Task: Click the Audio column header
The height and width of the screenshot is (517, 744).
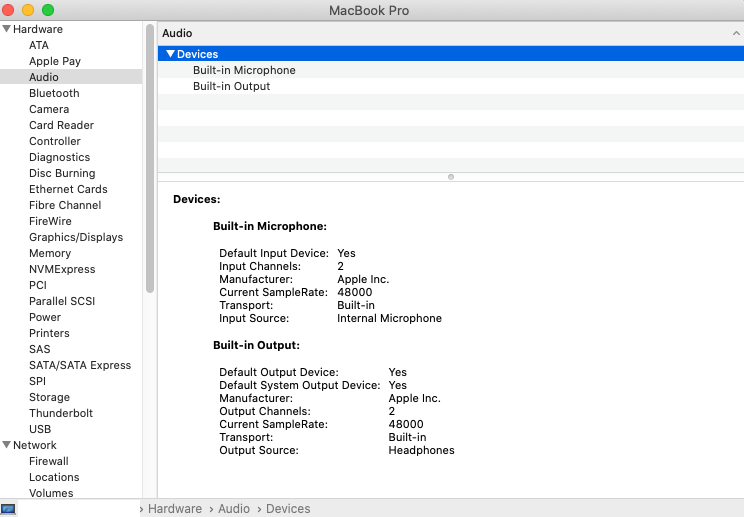Action: coord(451,33)
